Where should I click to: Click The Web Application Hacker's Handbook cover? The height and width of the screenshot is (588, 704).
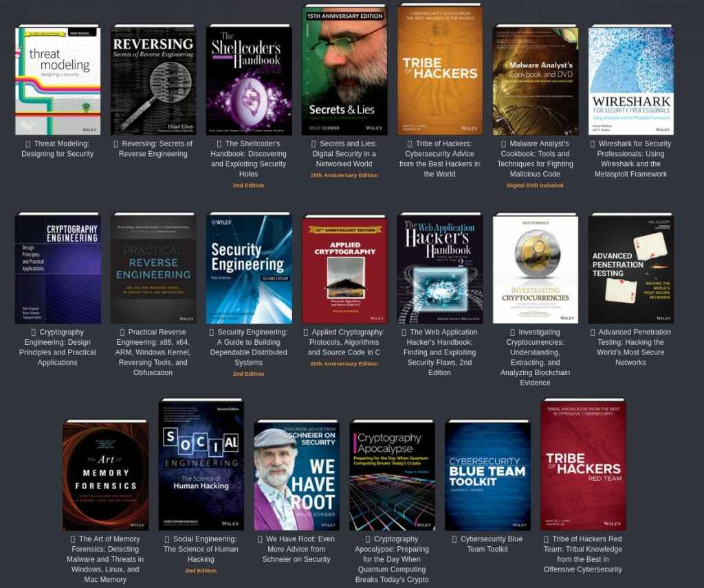(440, 269)
